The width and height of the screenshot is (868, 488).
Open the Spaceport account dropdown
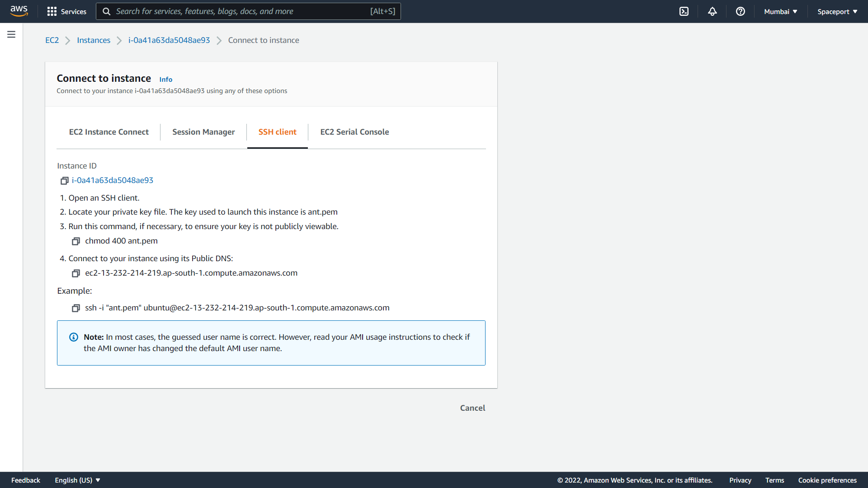click(x=837, y=11)
